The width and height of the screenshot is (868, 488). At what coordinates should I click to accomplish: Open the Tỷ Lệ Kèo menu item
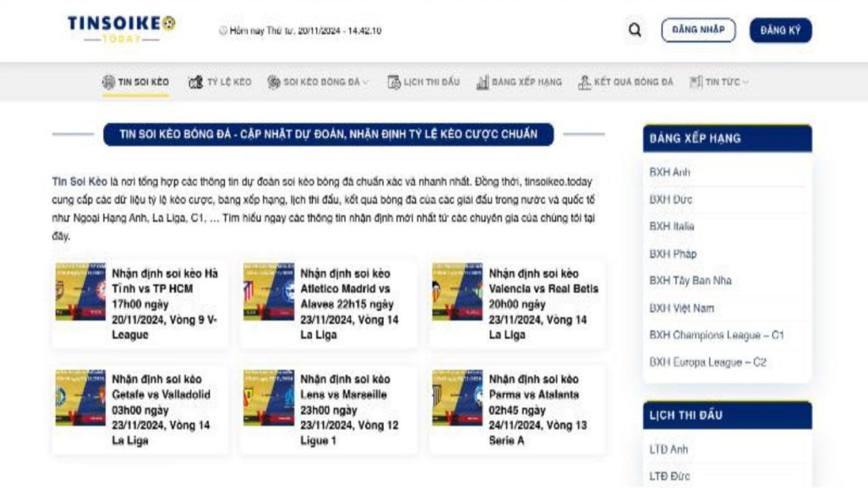(229, 82)
